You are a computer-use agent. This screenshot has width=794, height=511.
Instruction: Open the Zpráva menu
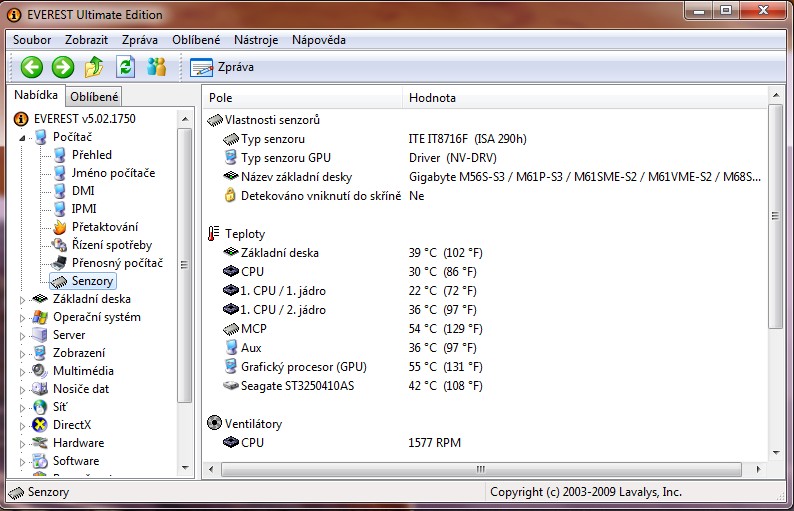click(x=140, y=40)
